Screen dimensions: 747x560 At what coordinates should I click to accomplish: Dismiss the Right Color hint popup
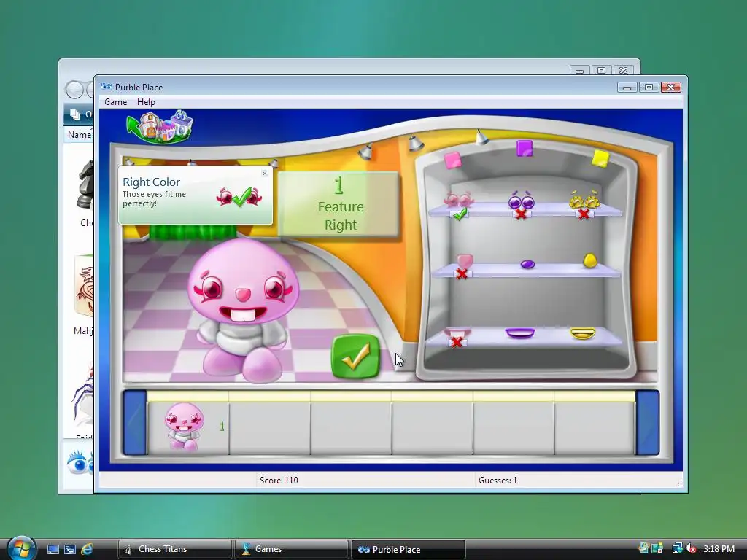pos(265,174)
